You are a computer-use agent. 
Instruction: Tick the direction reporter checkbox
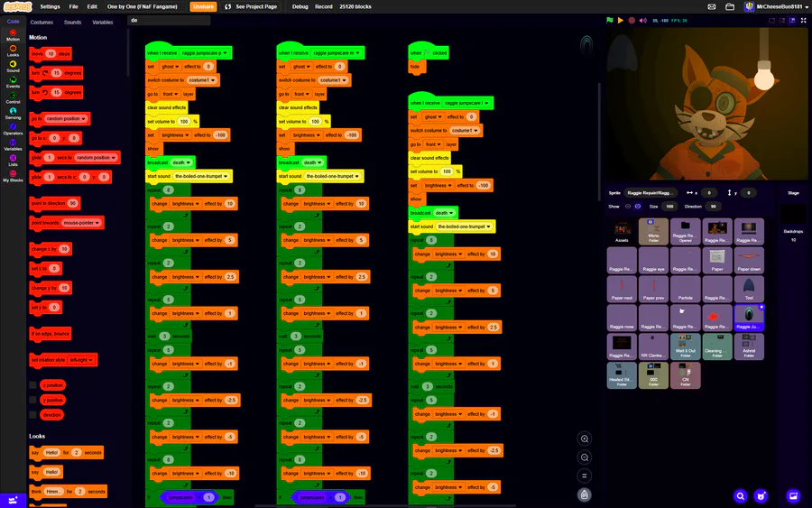(x=33, y=415)
